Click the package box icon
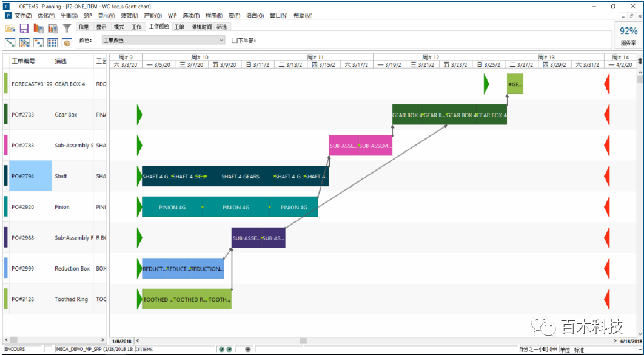 click(66, 42)
